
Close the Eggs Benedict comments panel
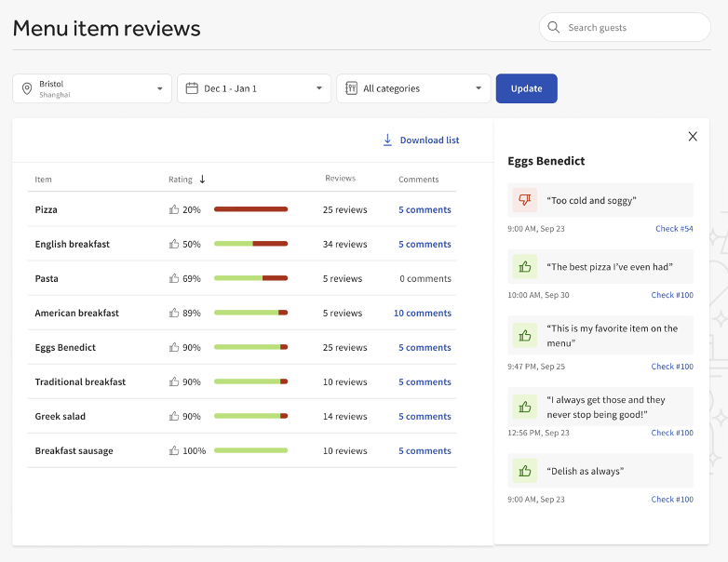693,137
